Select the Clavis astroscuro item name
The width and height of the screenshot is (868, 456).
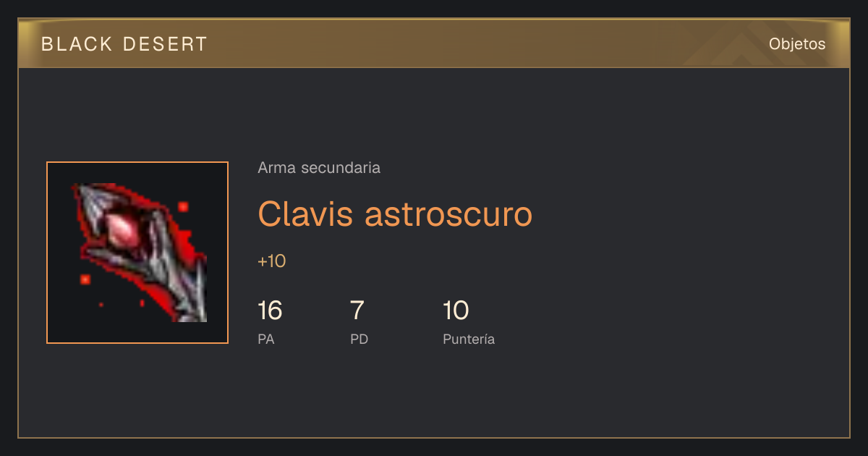[395, 214]
